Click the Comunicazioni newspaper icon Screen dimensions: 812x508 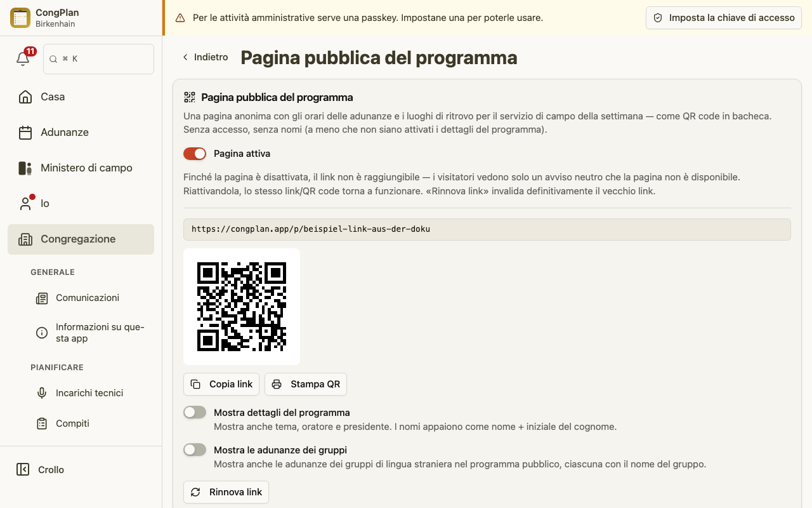[42, 298]
